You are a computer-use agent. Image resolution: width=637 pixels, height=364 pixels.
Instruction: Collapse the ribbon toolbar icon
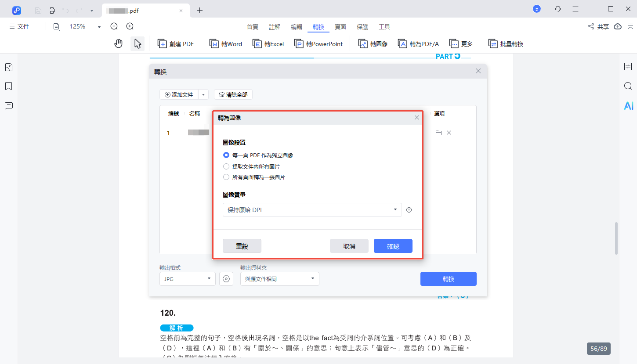coord(630,27)
